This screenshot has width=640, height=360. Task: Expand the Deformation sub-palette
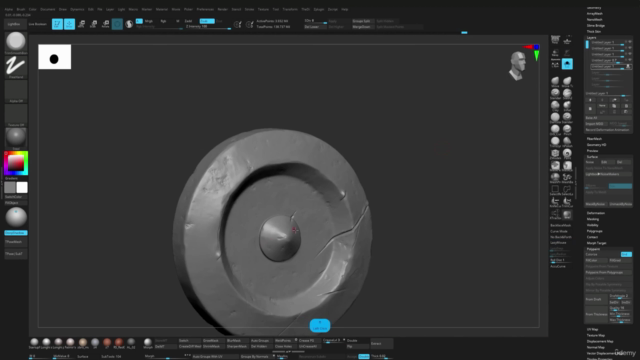click(x=596, y=213)
